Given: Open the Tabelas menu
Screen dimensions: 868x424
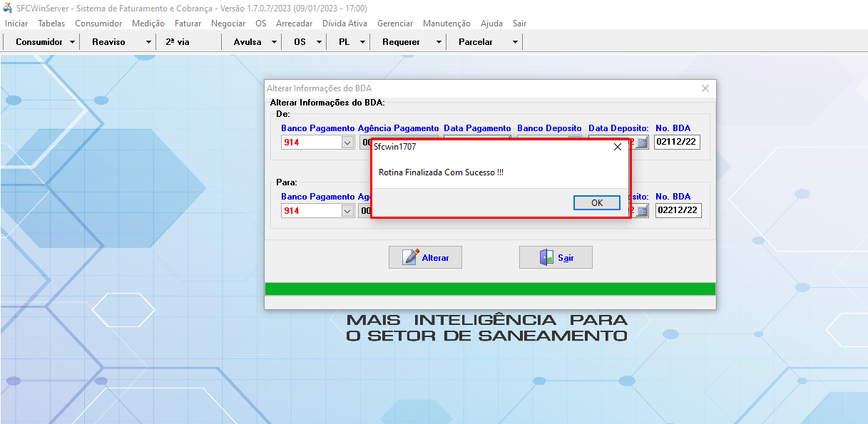Looking at the screenshot, I should [51, 24].
